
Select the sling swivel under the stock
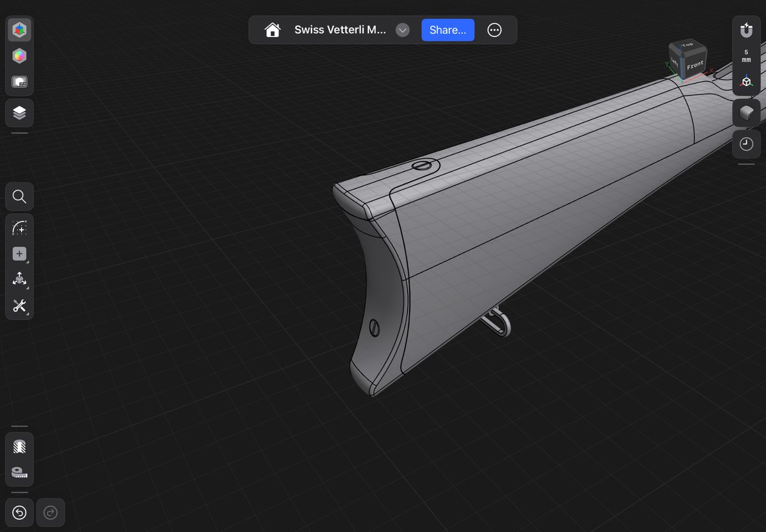pyautogui.click(x=497, y=321)
